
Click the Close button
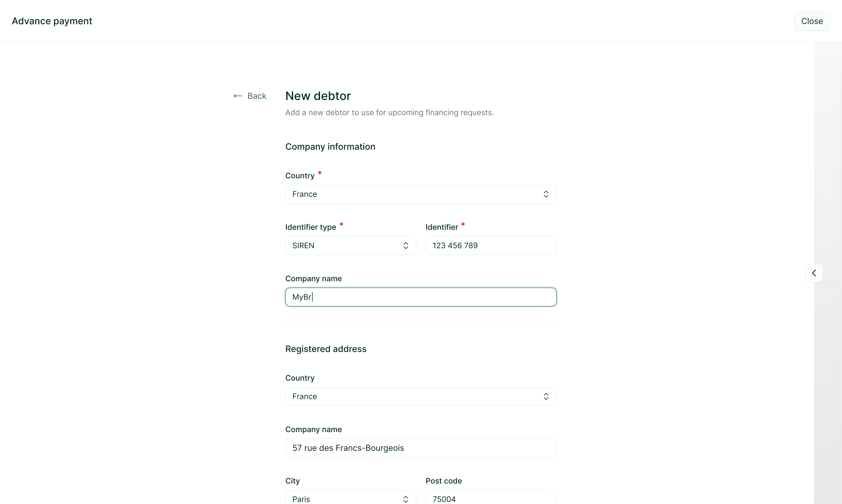tap(811, 21)
